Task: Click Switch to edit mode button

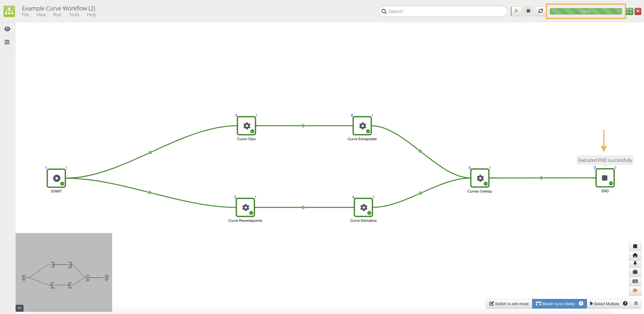Action: point(509,303)
